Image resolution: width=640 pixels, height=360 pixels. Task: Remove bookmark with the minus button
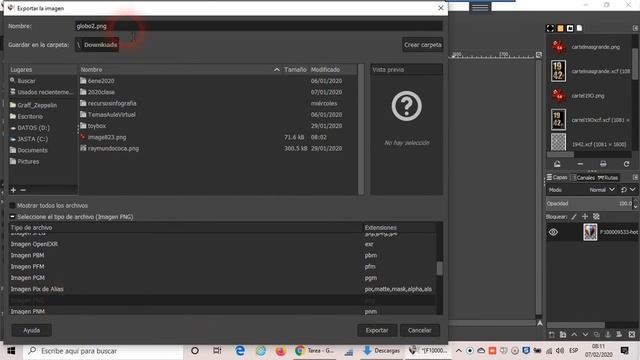23,190
